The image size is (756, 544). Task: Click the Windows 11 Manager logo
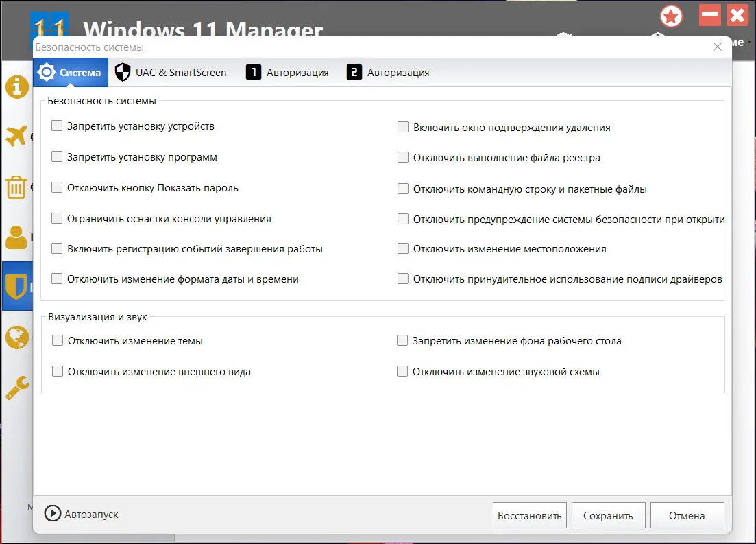pyautogui.click(x=49, y=25)
